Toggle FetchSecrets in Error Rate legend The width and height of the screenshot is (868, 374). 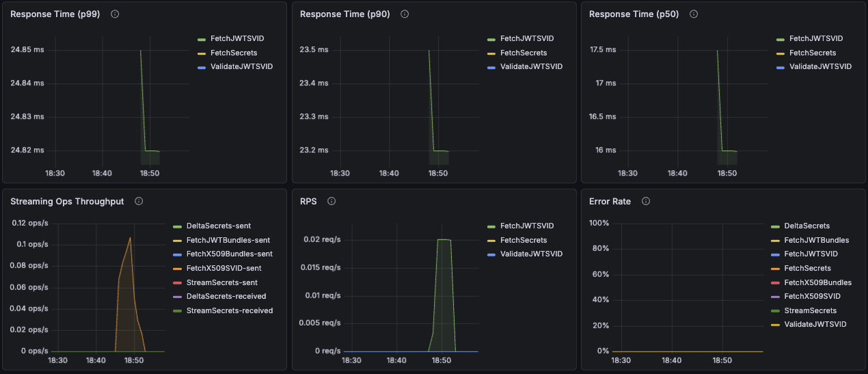click(807, 268)
